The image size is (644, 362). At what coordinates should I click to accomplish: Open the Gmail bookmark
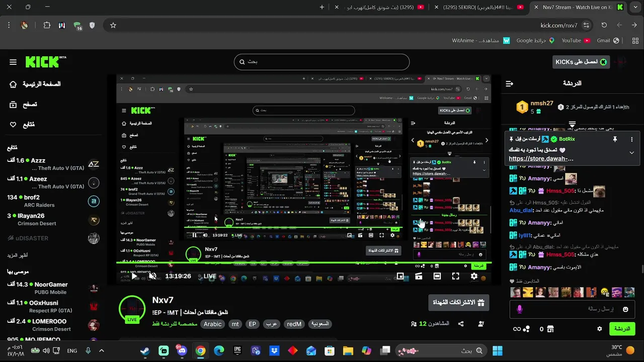(608, 41)
